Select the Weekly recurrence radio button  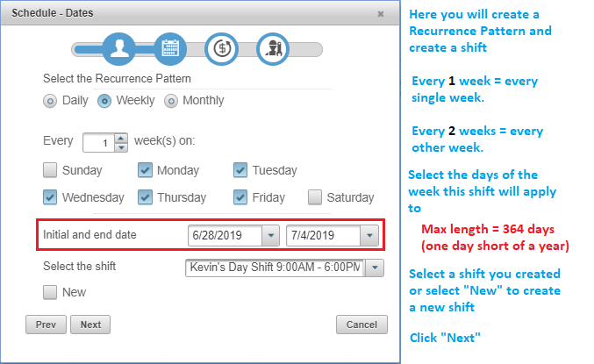click(x=104, y=101)
